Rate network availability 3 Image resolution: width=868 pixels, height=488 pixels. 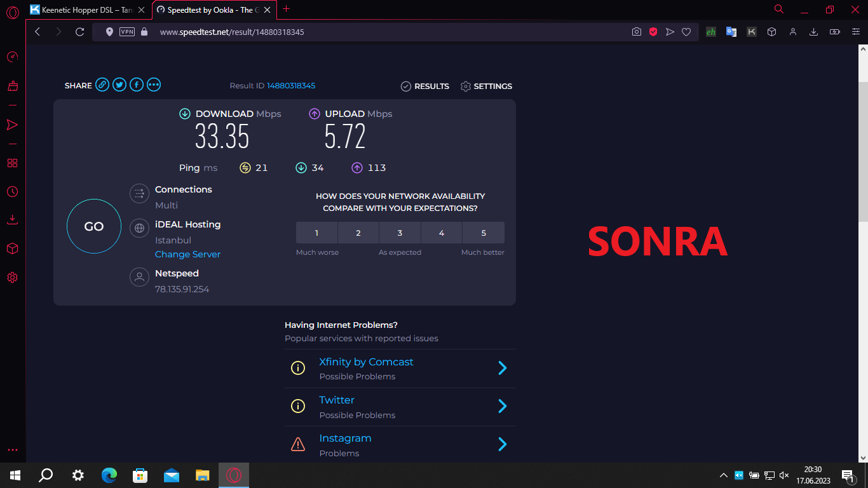point(400,233)
